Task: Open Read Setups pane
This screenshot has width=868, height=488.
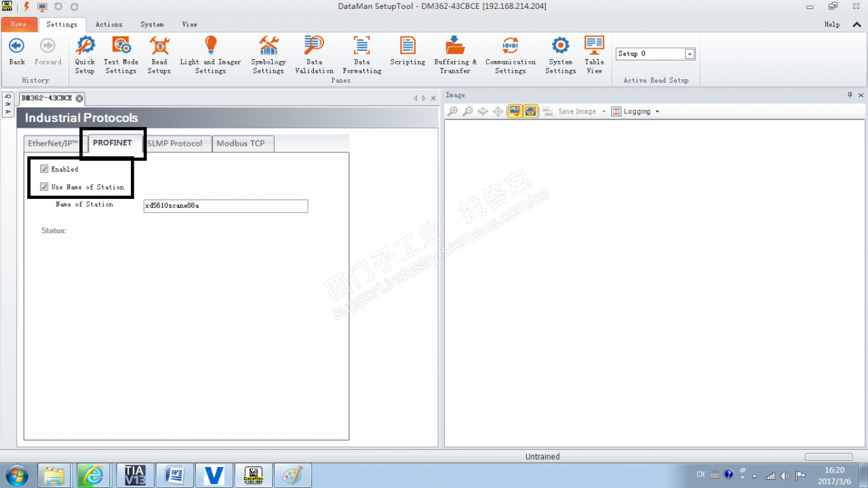Action: tap(159, 55)
